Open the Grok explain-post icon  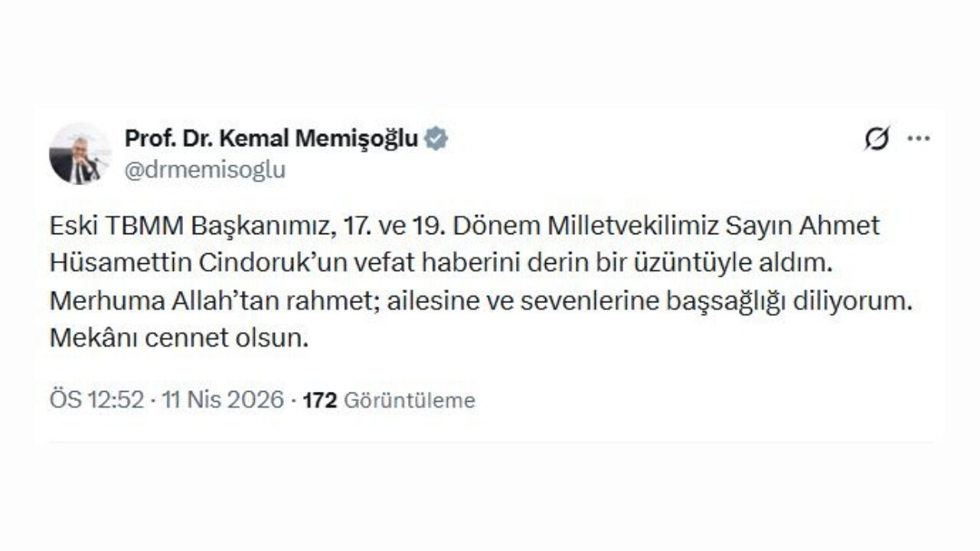(877, 139)
